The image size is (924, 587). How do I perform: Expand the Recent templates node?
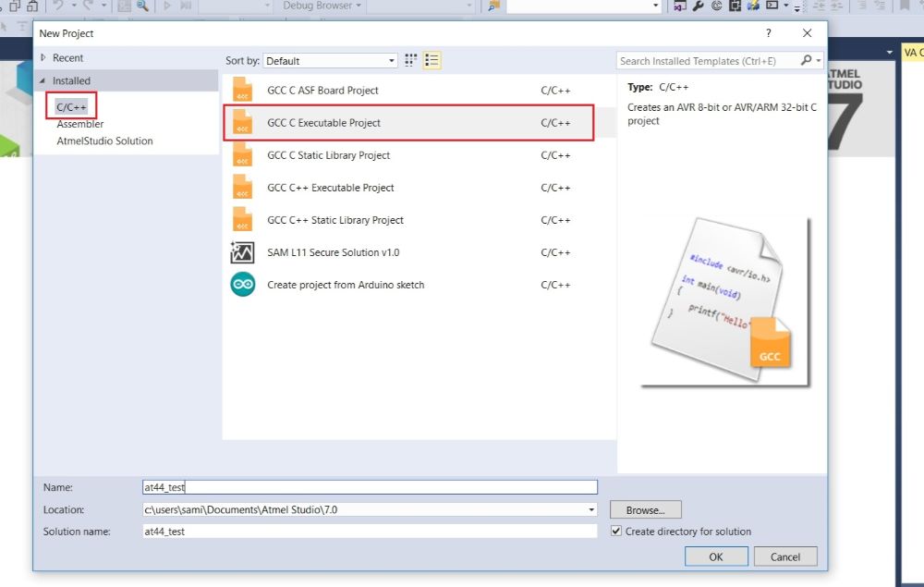point(43,57)
